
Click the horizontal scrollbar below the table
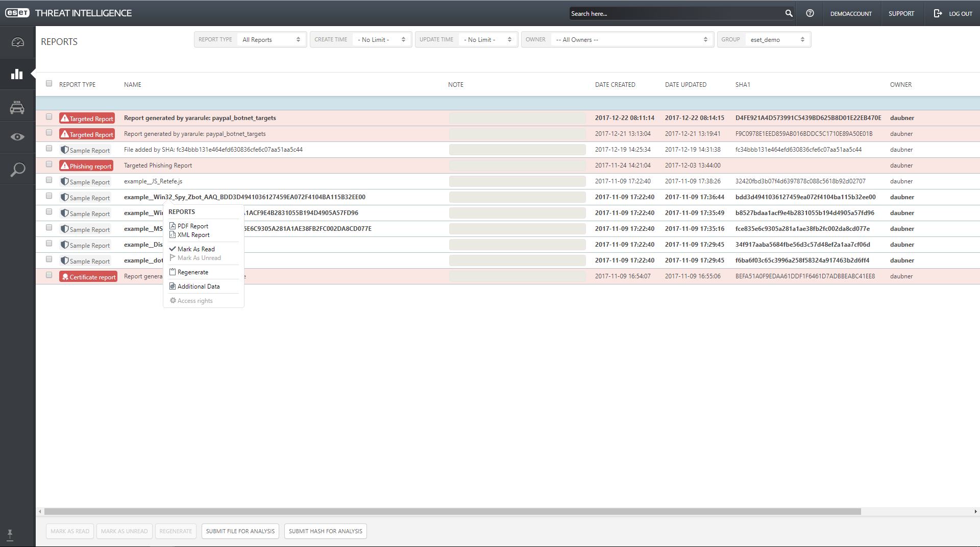(452, 511)
